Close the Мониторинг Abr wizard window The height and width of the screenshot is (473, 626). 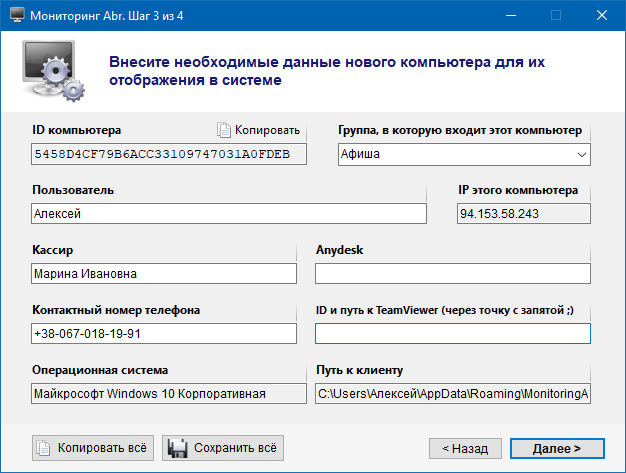click(602, 16)
